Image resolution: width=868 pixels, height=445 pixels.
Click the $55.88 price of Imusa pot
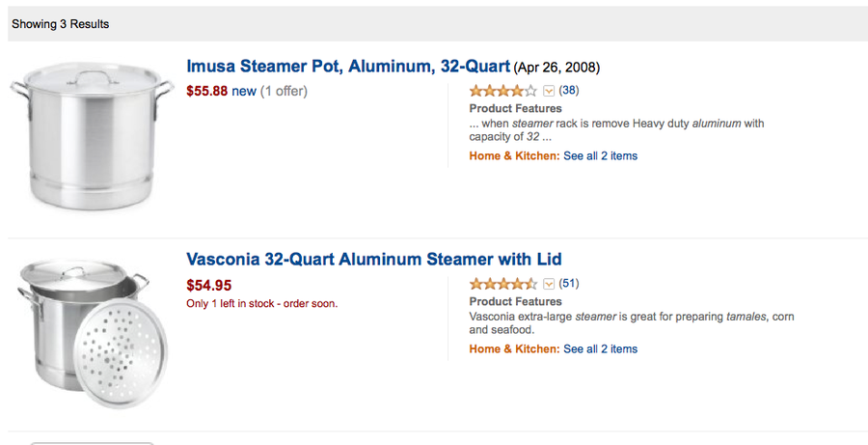click(x=206, y=92)
